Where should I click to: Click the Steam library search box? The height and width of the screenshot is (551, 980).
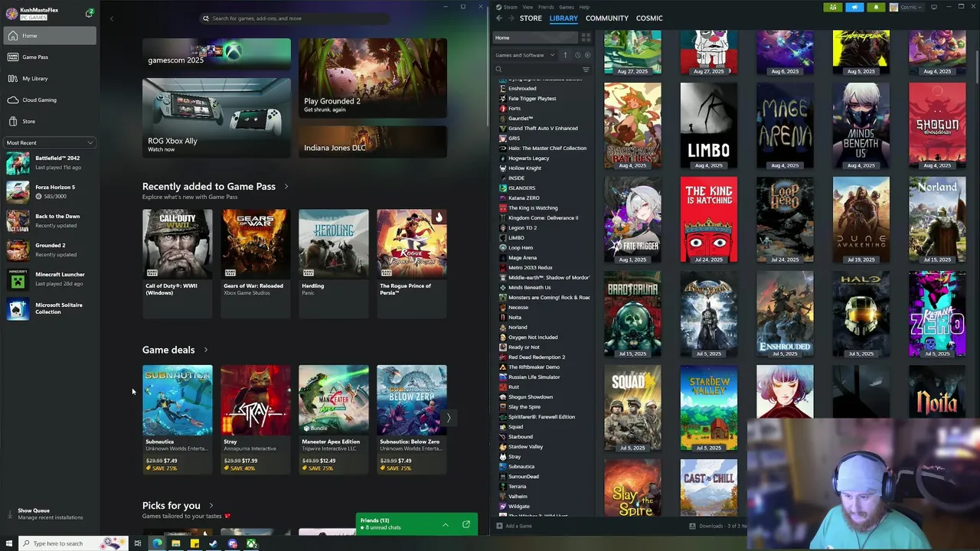536,70
